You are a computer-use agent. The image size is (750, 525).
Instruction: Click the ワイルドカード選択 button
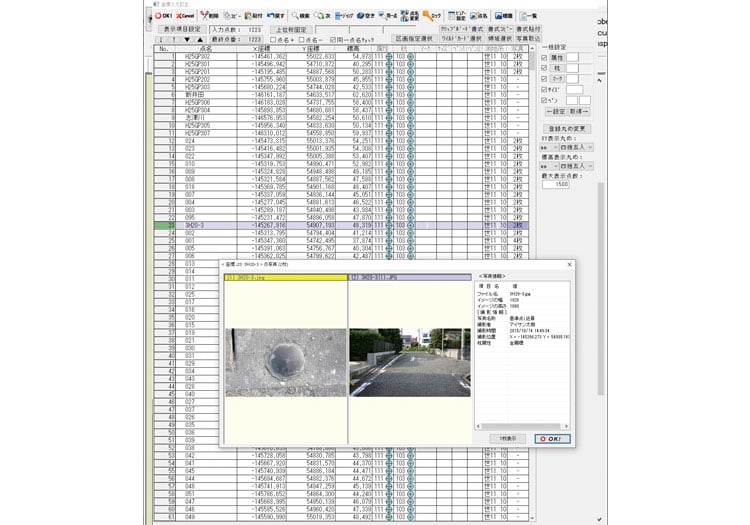click(x=462, y=39)
